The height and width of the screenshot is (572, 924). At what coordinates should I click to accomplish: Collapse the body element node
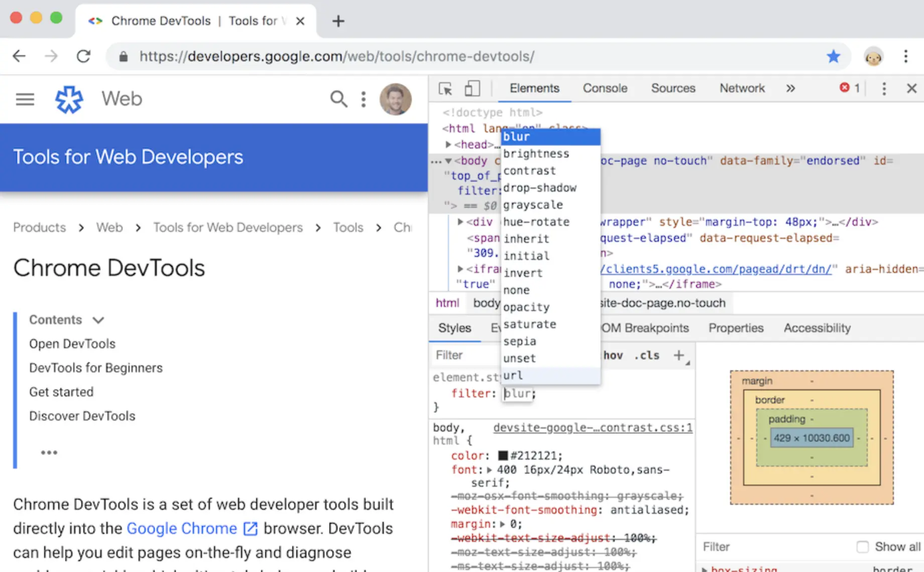tap(448, 161)
